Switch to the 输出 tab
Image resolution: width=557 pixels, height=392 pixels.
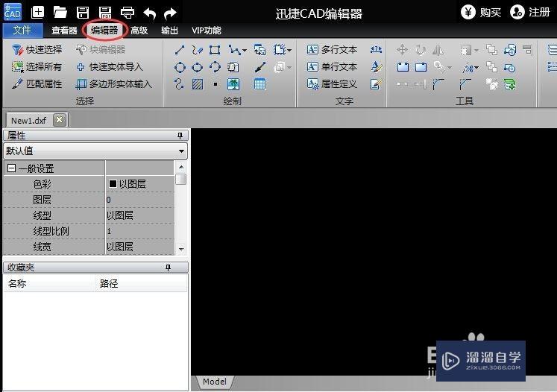click(169, 31)
